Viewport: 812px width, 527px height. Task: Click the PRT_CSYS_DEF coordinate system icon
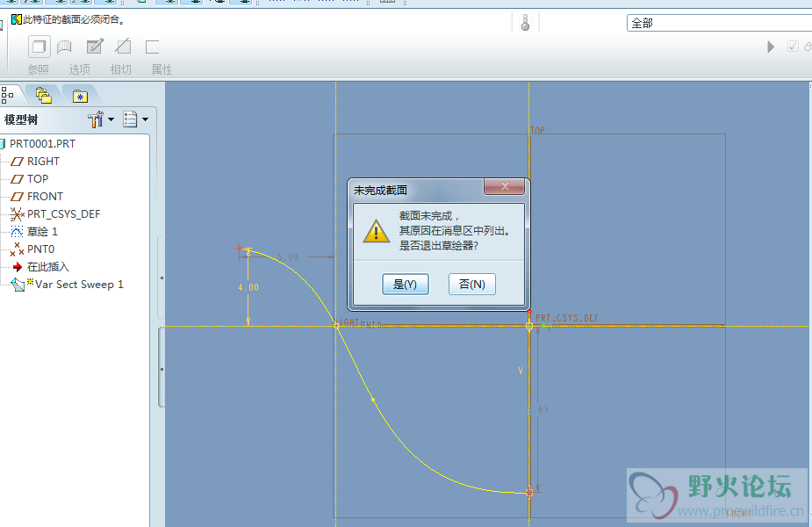[17, 214]
